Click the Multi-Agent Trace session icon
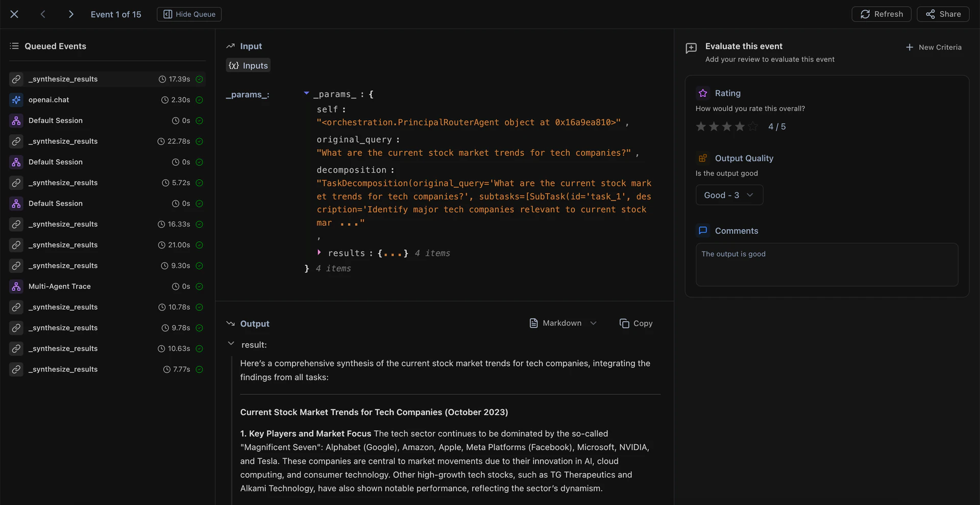 [x=16, y=287]
